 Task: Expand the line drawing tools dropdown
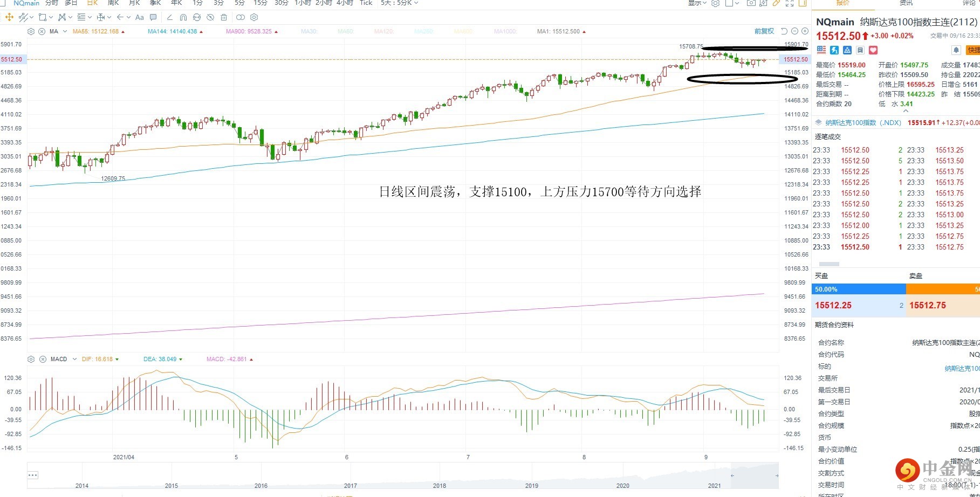click(x=32, y=17)
